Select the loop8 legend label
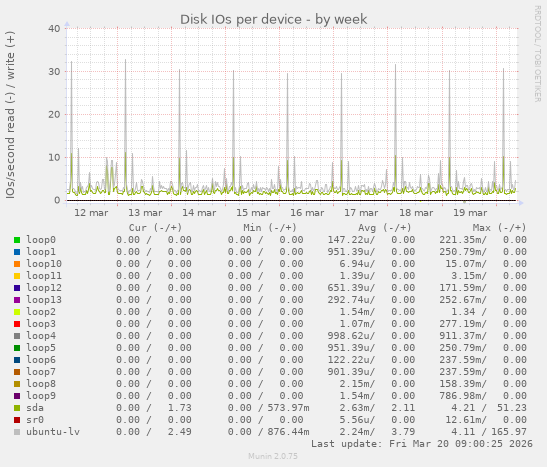Image resolution: width=547 pixels, height=467 pixels. pos(41,384)
